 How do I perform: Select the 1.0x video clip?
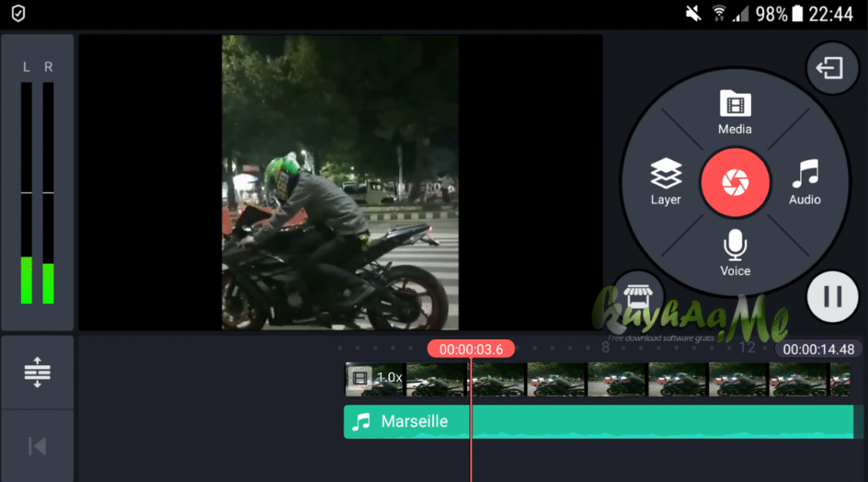(376, 379)
